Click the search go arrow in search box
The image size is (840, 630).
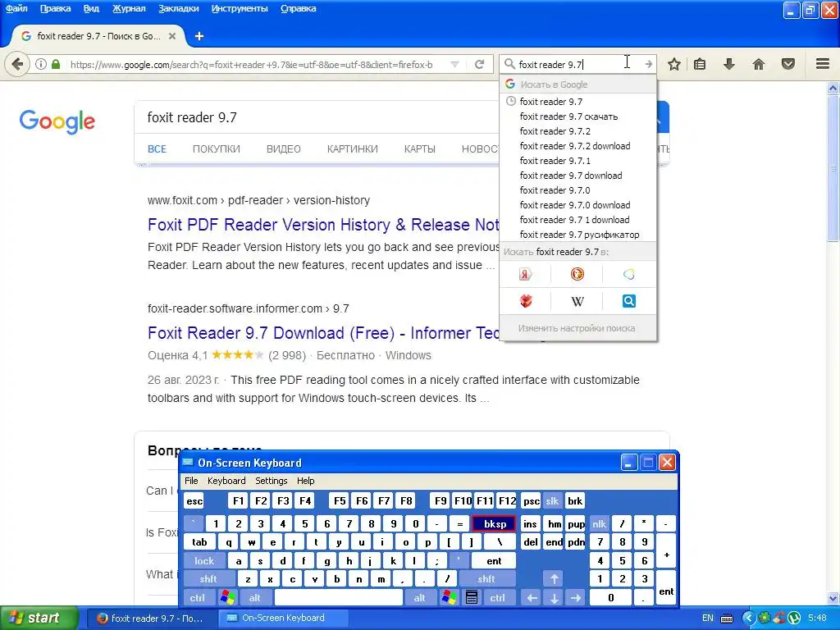(649, 64)
